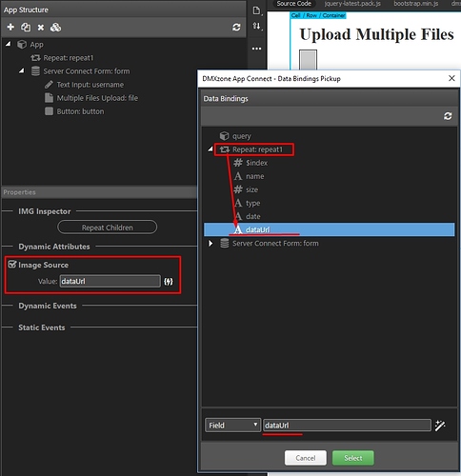The height and width of the screenshot is (476, 461).
Task: Click the Container breadcrumb label
Action: tap(333, 15)
